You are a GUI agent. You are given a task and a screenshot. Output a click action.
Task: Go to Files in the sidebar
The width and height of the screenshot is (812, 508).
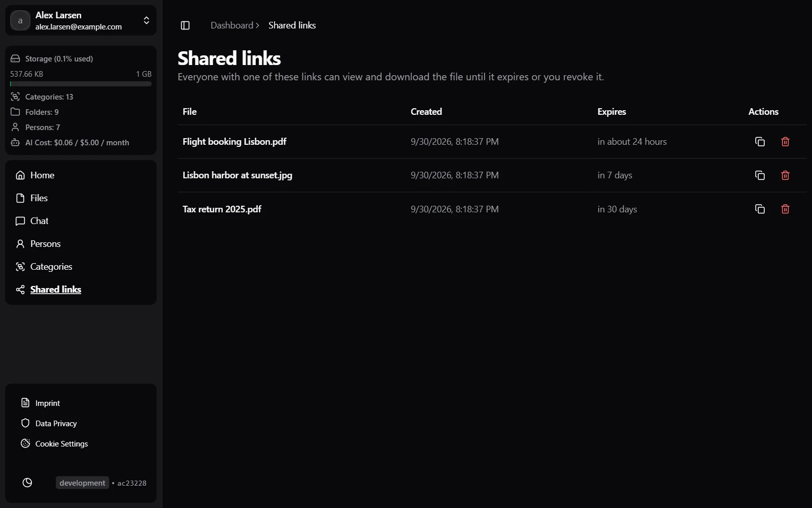81,198
